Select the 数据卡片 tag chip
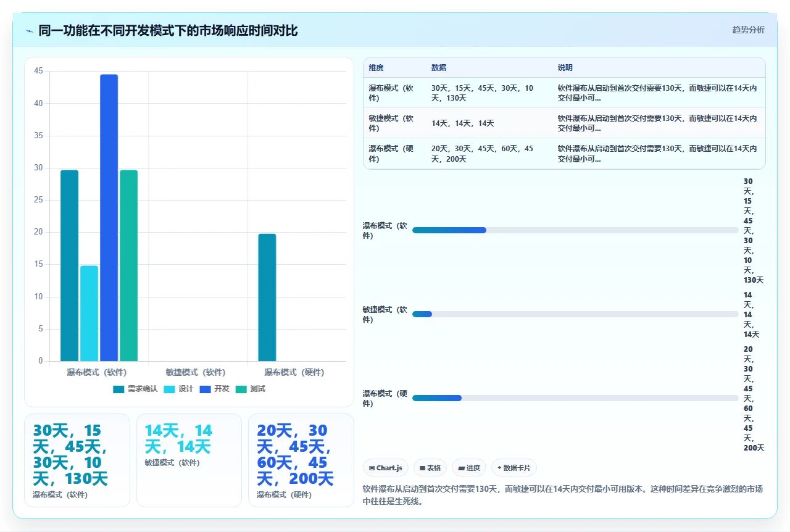This screenshot has height=532, width=790. 514,468
